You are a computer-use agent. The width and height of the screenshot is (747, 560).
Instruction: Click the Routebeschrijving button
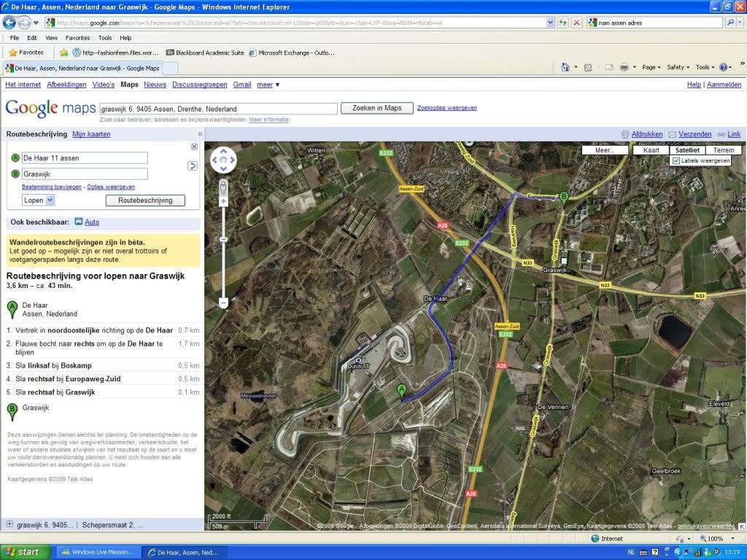(x=145, y=200)
